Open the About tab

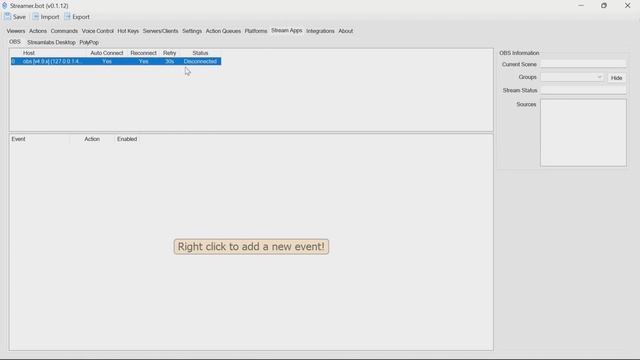346,31
